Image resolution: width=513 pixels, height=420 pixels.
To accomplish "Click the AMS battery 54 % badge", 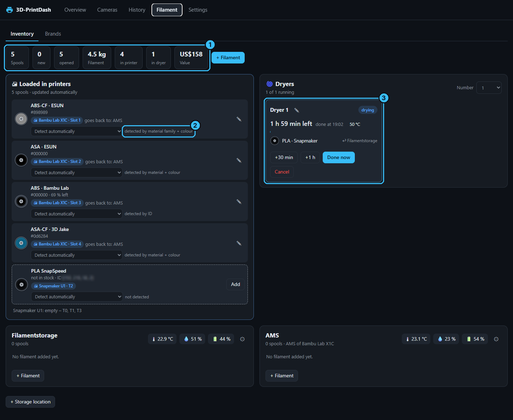I will pyautogui.click(x=475, y=339).
